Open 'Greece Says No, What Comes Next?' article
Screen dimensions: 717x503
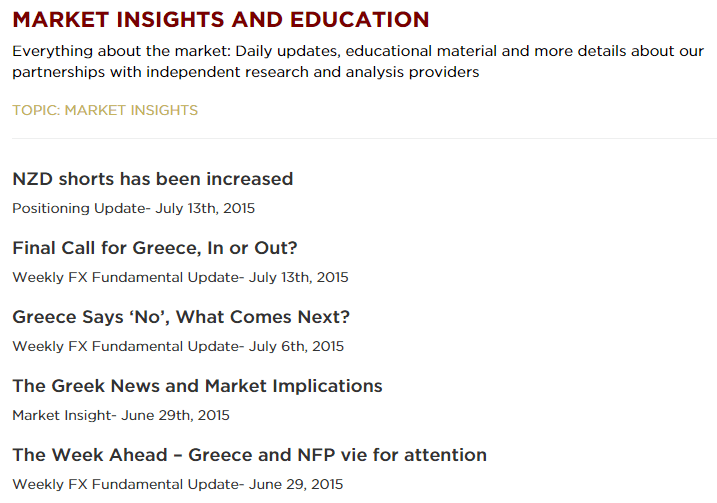[181, 317]
